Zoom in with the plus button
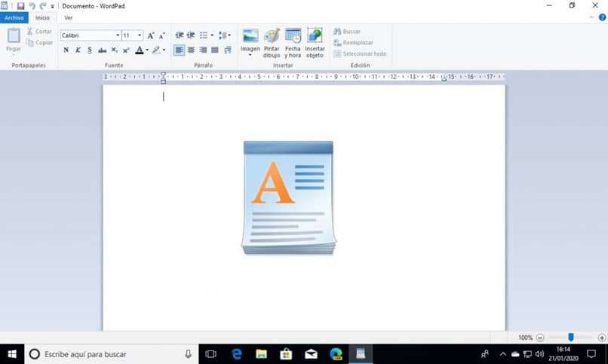The image size is (608, 364). [602, 338]
